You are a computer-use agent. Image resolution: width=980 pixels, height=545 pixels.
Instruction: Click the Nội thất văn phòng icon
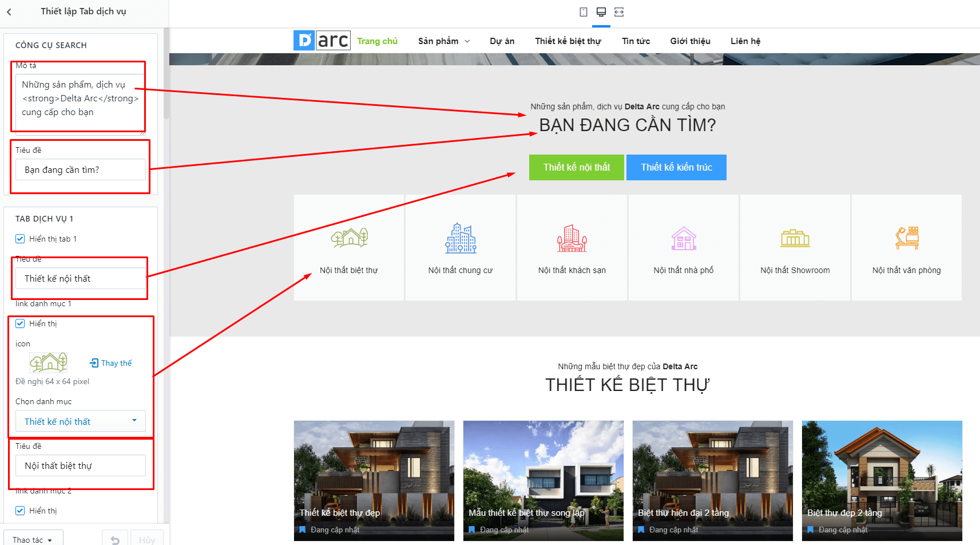pos(907,238)
